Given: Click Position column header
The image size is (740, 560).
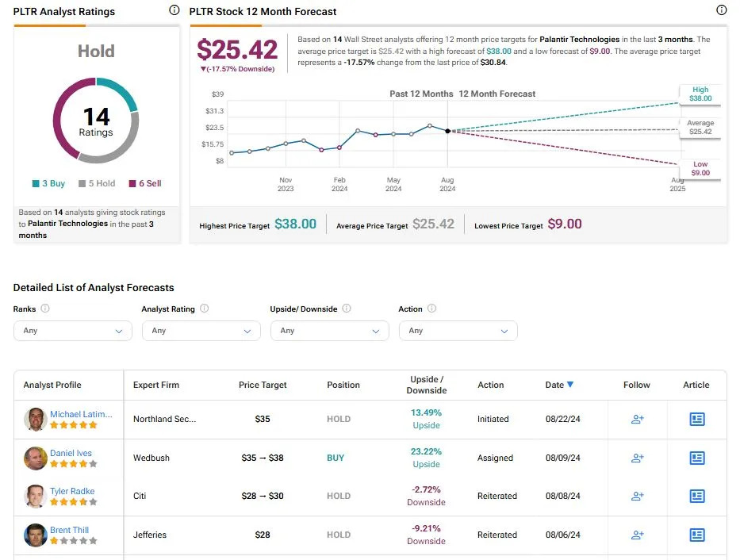Looking at the screenshot, I should click(343, 385).
